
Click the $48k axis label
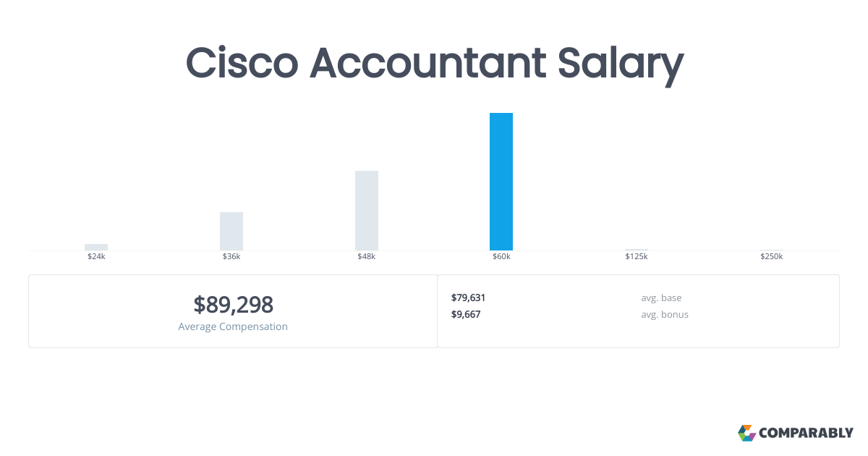(367, 257)
